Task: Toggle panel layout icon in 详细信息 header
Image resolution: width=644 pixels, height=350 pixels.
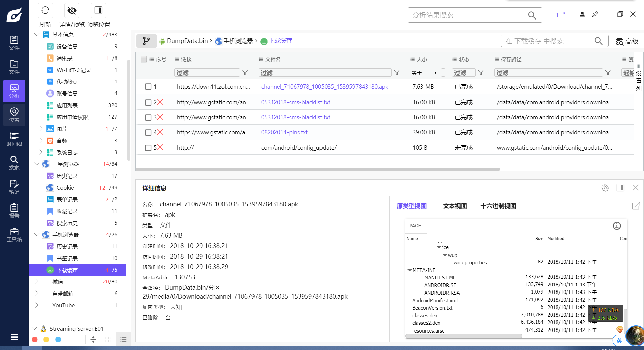Action: click(x=620, y=188)
